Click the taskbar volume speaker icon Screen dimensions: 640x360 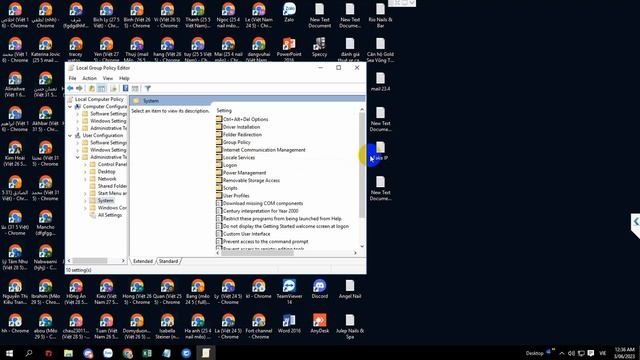(x=571, y=353)
